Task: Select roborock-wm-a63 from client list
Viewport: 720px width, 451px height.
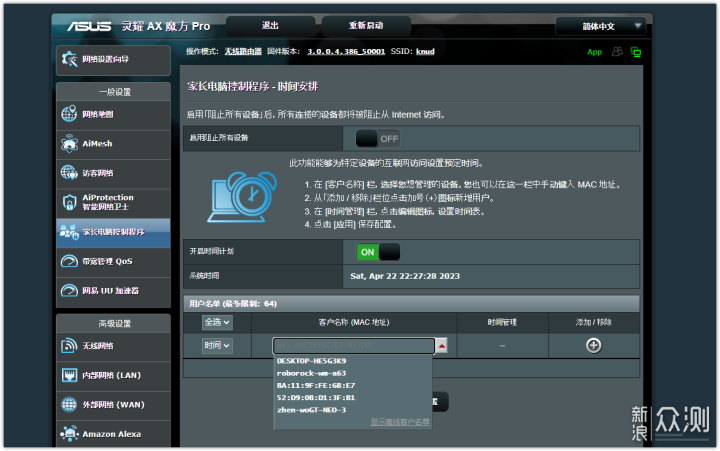Action: pyautogui.click(x=311, y=373)
